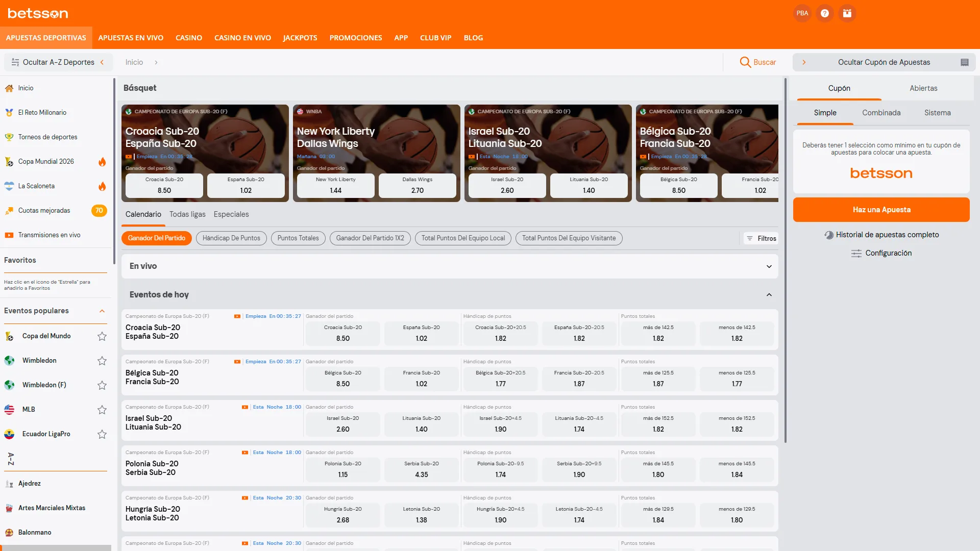Click the Inicio home icon in sidebar

coord(9,88)
